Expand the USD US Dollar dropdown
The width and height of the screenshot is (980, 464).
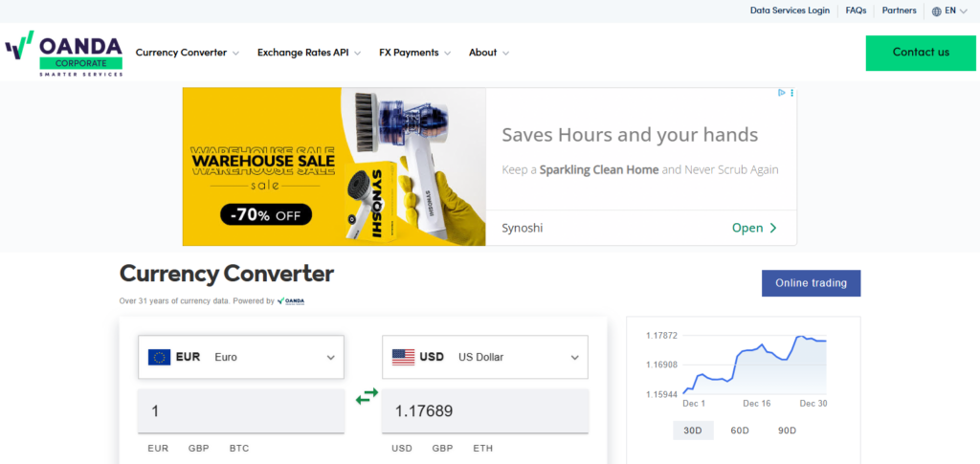coord(575,357)
